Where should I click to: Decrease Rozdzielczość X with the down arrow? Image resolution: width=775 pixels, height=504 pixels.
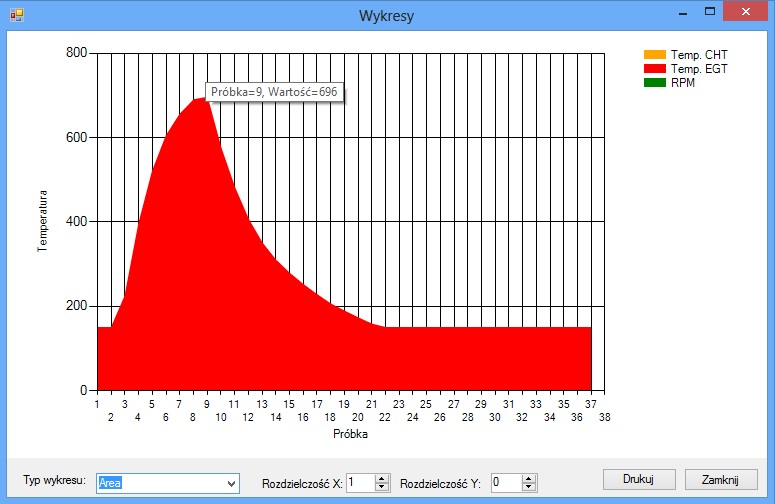(381, 488)
